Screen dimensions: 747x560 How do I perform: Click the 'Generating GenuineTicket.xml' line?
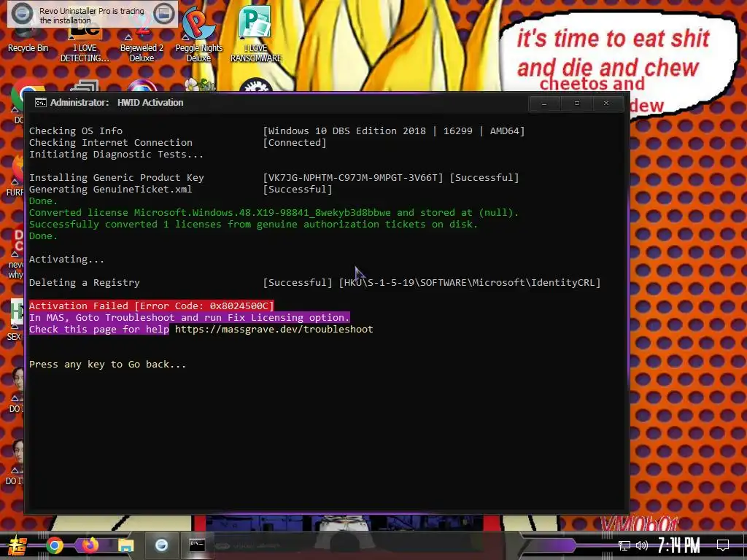(111, 190)
